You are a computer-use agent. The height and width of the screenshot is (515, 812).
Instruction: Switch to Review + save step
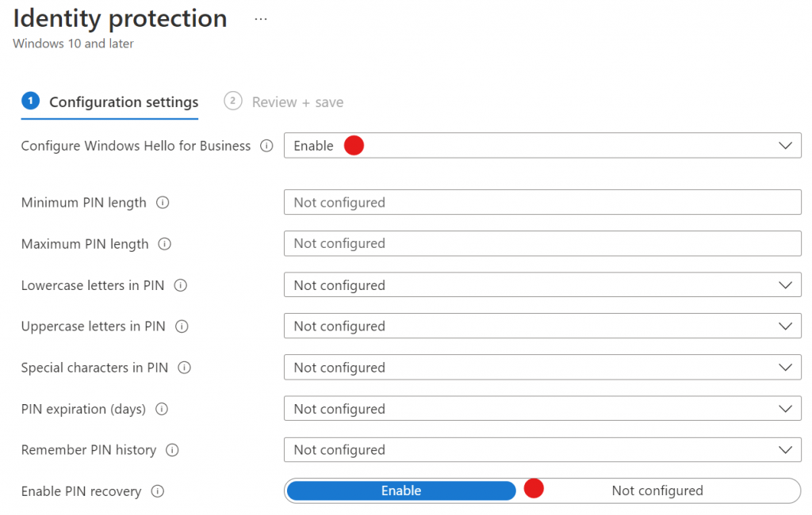(x=284, y=102)
